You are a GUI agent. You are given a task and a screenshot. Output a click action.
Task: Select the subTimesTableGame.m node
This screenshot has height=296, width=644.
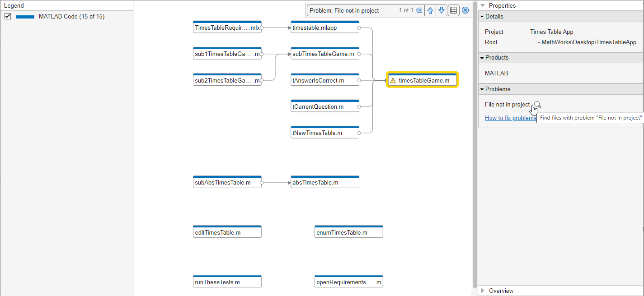tap(325, 54)
